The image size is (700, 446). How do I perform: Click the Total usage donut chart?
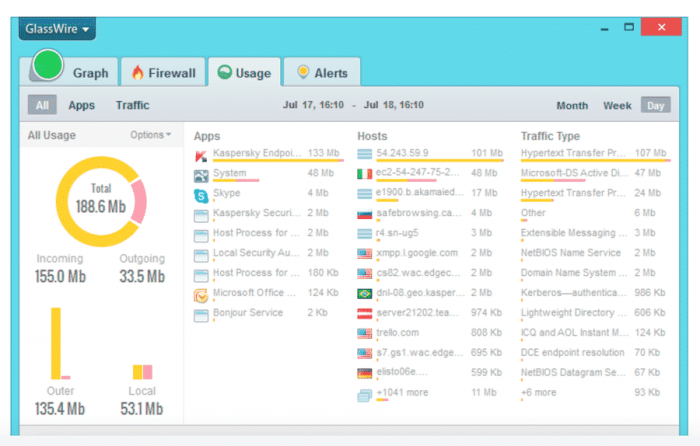(101, 201)
